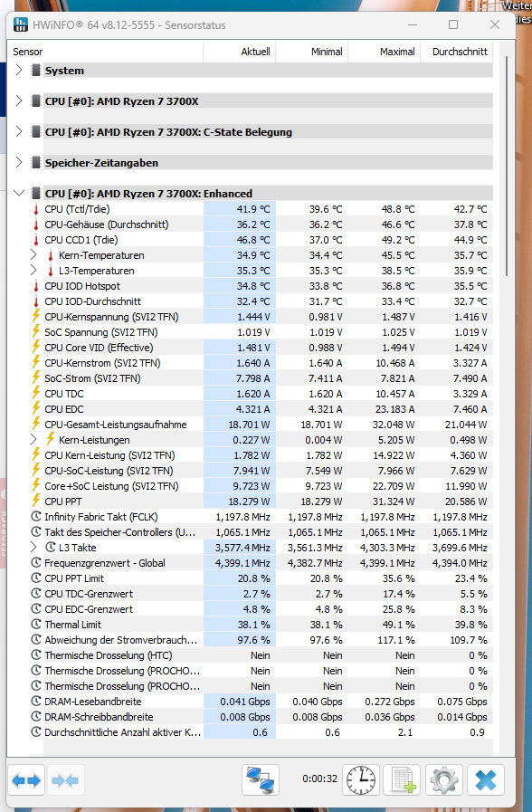Select the Abweichung der Stromverbrauch row
The image size is (532, 812).
[x=261, y=640]
